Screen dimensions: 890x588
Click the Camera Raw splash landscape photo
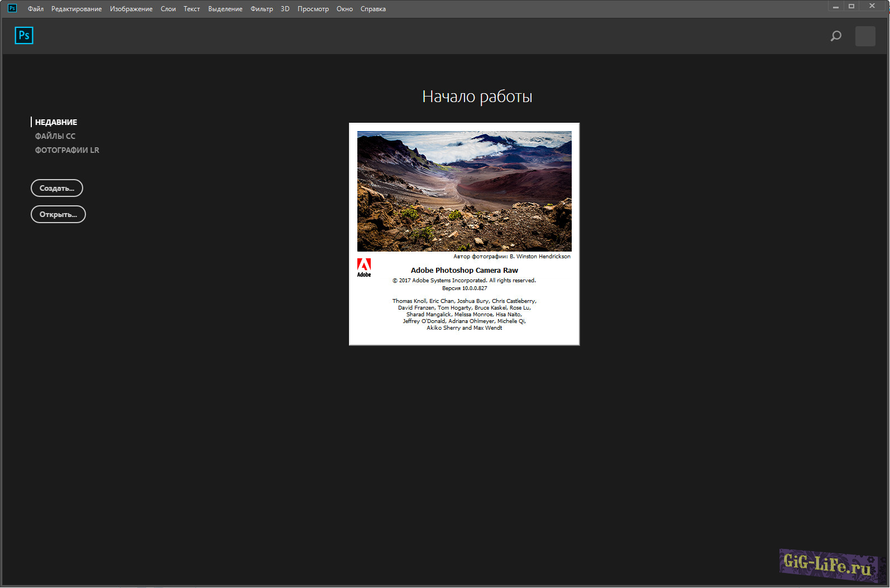coord(464,191)
